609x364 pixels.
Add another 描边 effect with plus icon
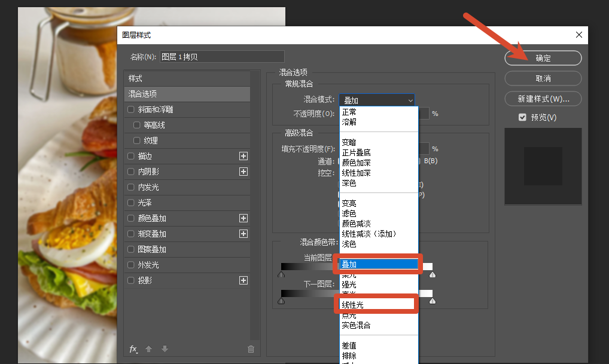[x=243, y=156]
